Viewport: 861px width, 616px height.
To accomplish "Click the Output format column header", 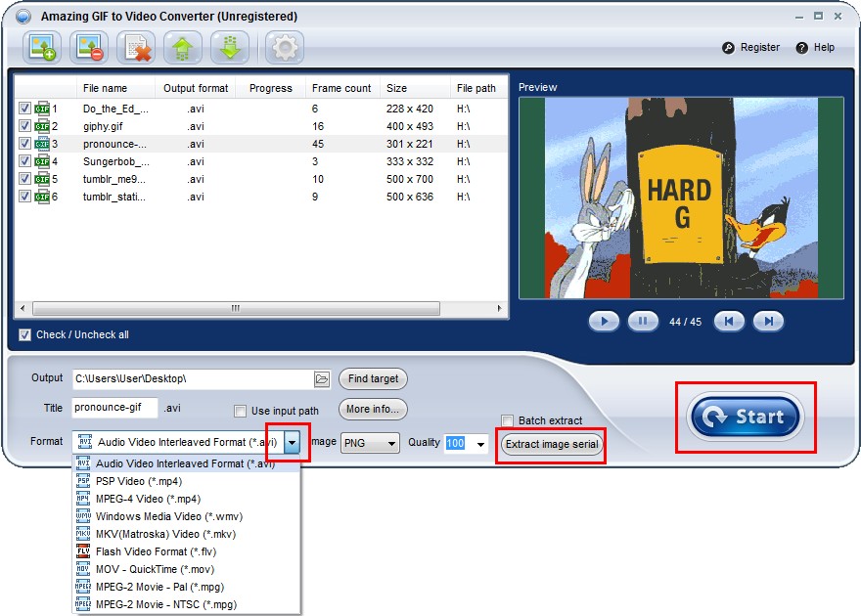I will coord(196,88).
